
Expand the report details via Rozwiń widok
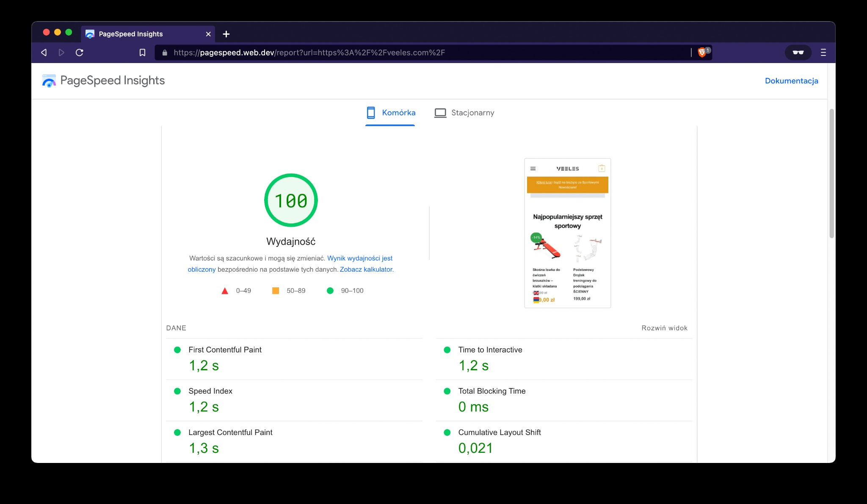pos(665,328)
